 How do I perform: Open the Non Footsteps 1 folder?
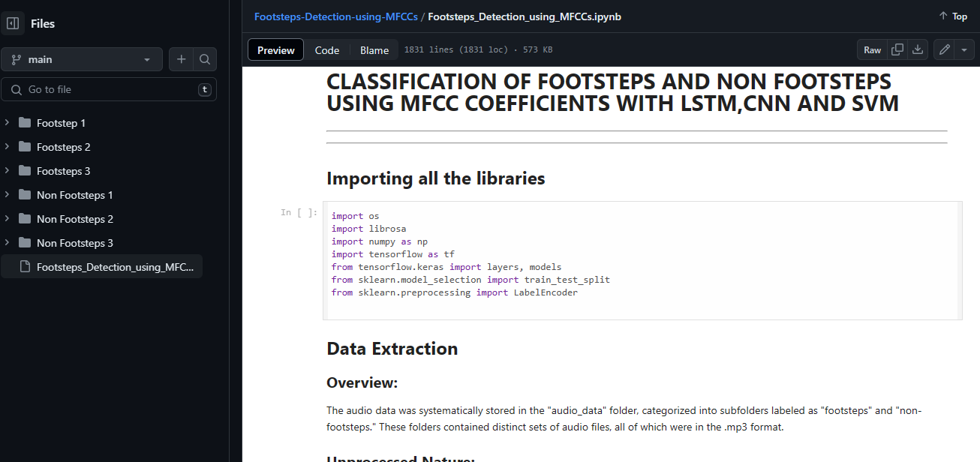75,195
